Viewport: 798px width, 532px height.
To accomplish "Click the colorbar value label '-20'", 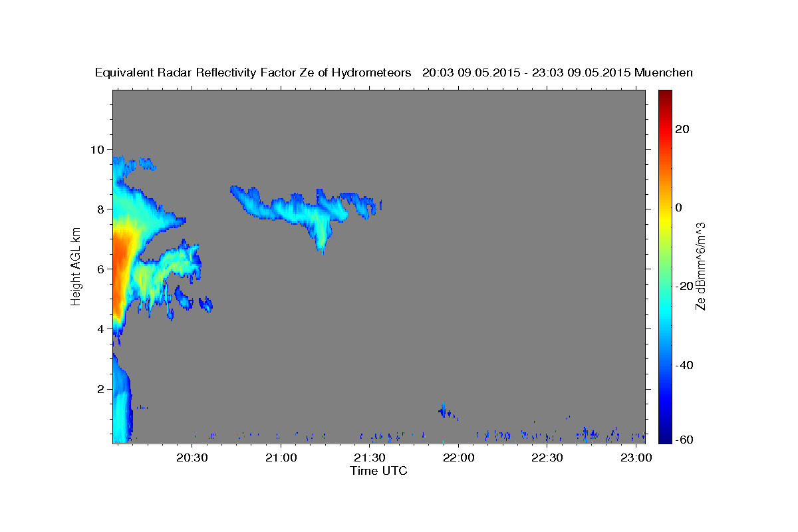I will 684,286.
